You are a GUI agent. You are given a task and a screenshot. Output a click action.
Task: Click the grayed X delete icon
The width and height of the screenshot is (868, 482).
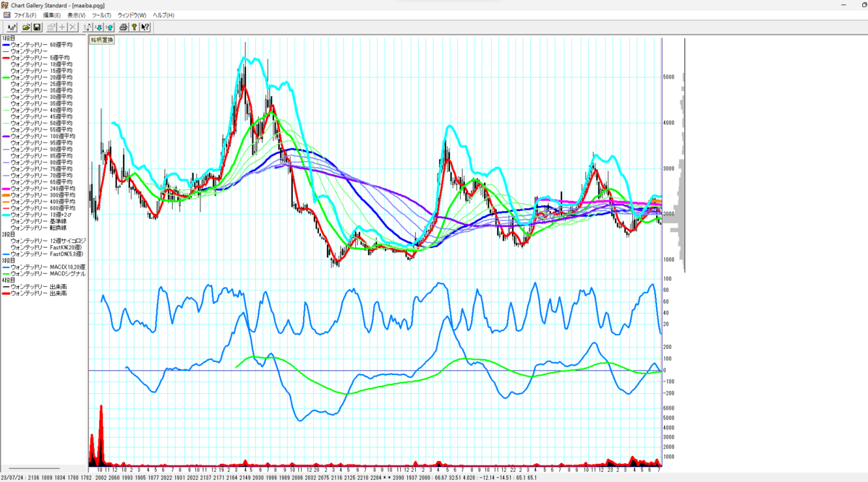[x=73, y=27]
